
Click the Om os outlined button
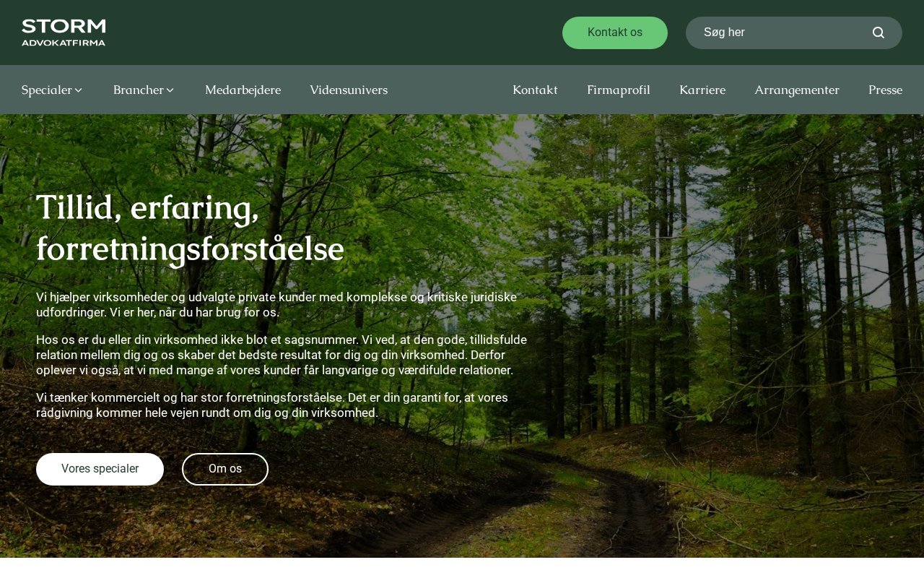point(225,469)
